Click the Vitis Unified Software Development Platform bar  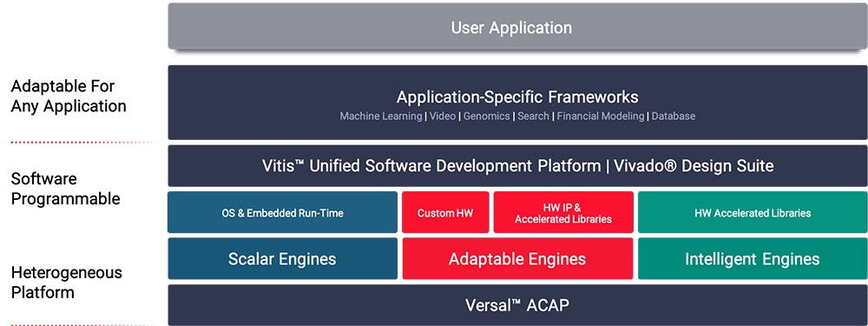(517, 166)
